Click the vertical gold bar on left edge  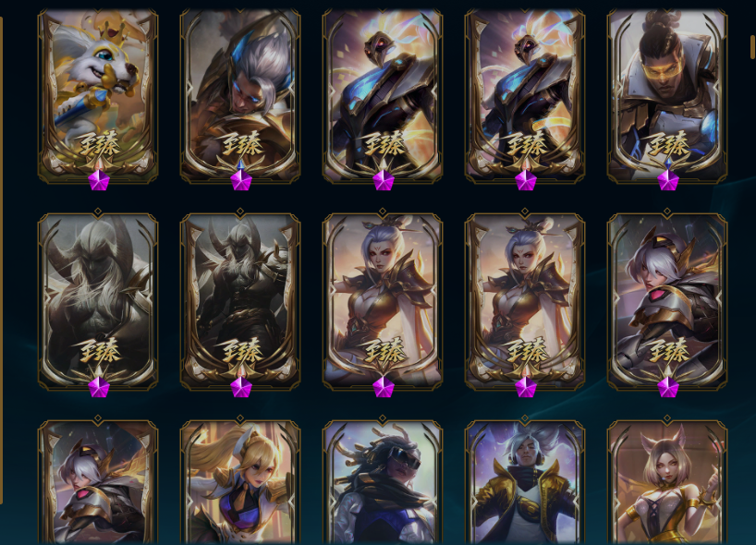pos(1,260)
